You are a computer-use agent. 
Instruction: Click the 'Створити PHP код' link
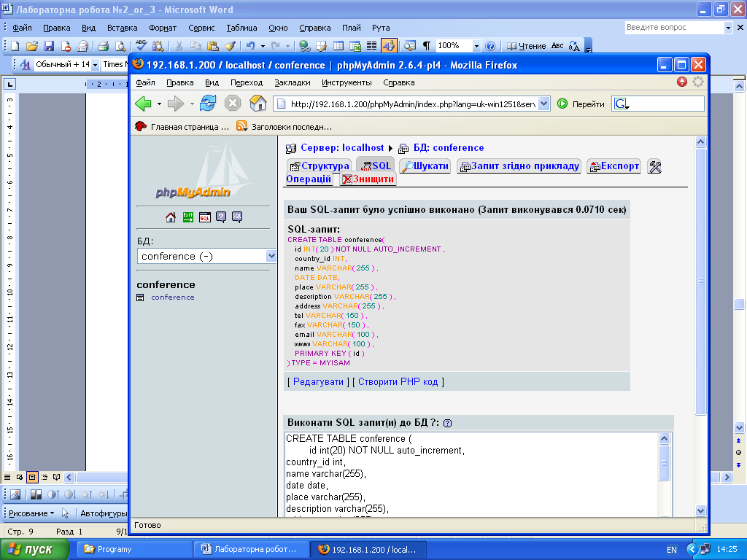[398, 382]
